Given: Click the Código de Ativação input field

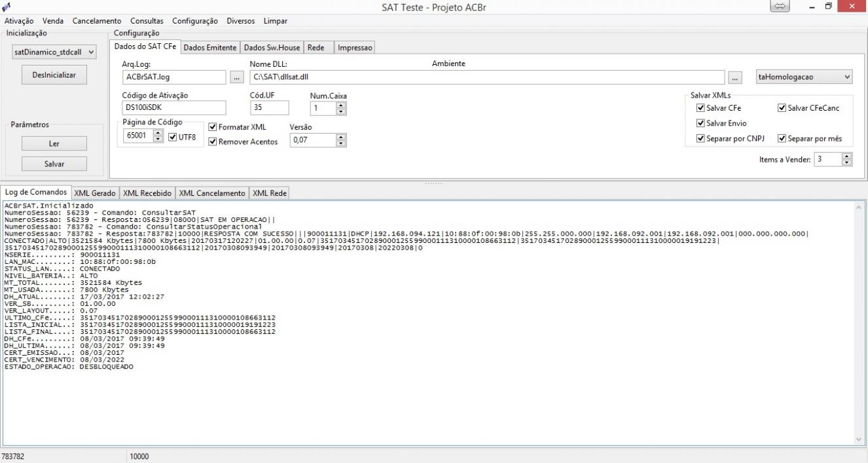Looking at the screenshot, I should coord(174,108).
